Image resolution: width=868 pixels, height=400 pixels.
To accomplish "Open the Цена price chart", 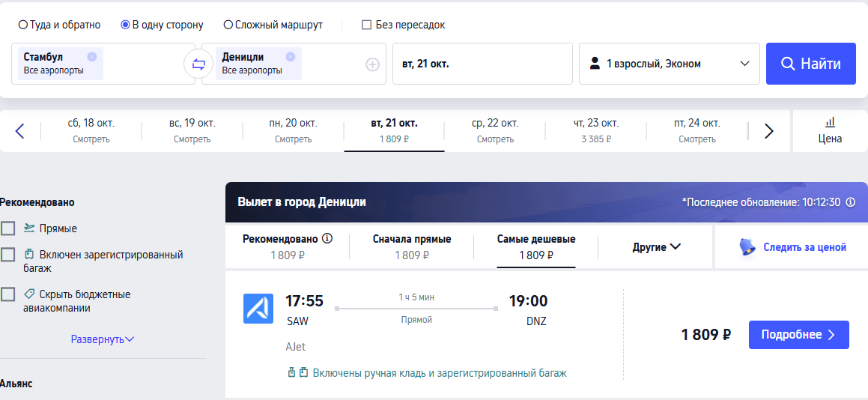I will click(x=830, y=131).
